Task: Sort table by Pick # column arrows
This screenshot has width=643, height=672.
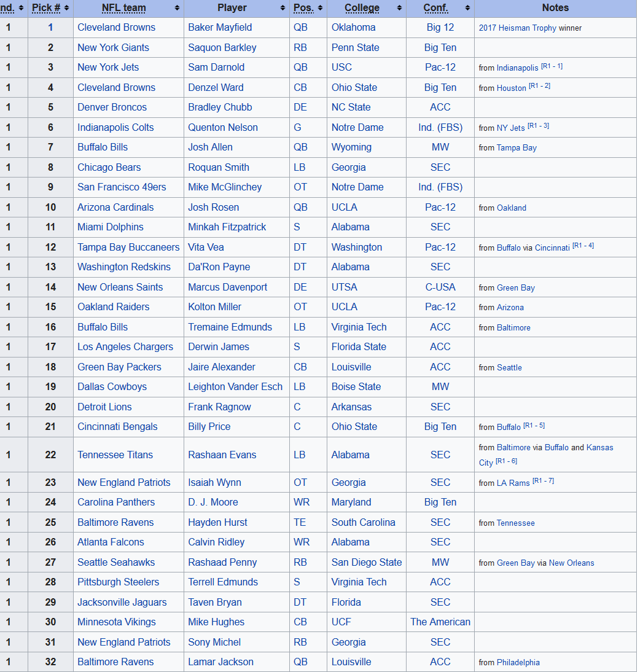Action: pyautogui.click(x=66, y=8)
